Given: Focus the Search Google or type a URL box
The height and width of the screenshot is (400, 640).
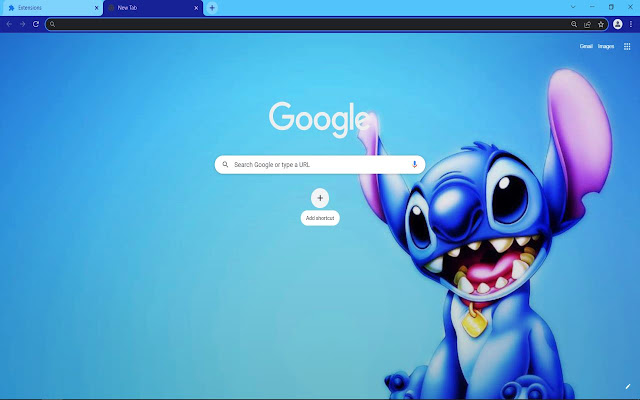Looking at the screenshot, I should (x=320, y=164).
